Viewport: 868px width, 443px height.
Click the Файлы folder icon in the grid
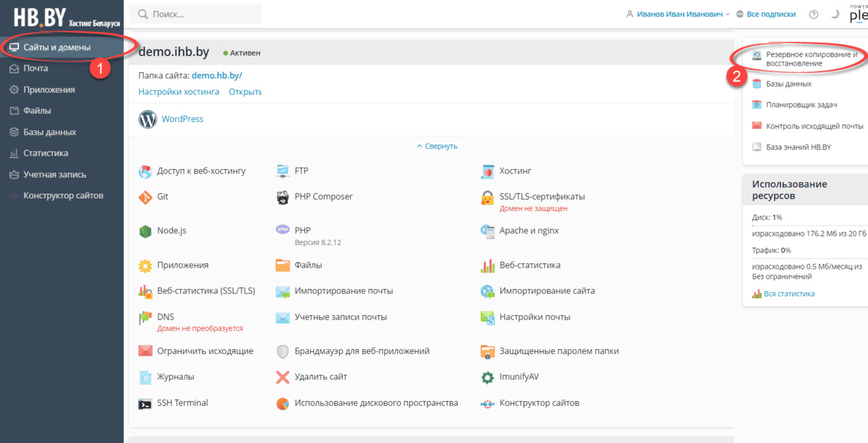[x=283, y=266]
